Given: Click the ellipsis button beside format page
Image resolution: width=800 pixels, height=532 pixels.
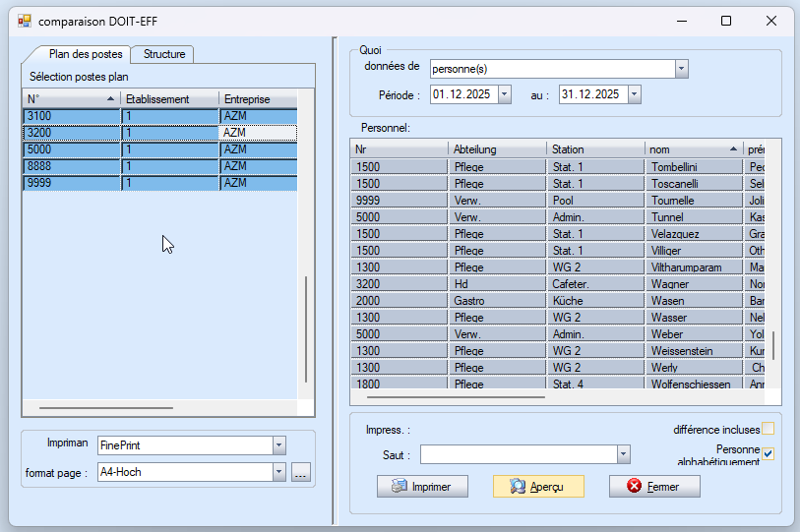Looking at the screenshot, I should tap(301, 472).
